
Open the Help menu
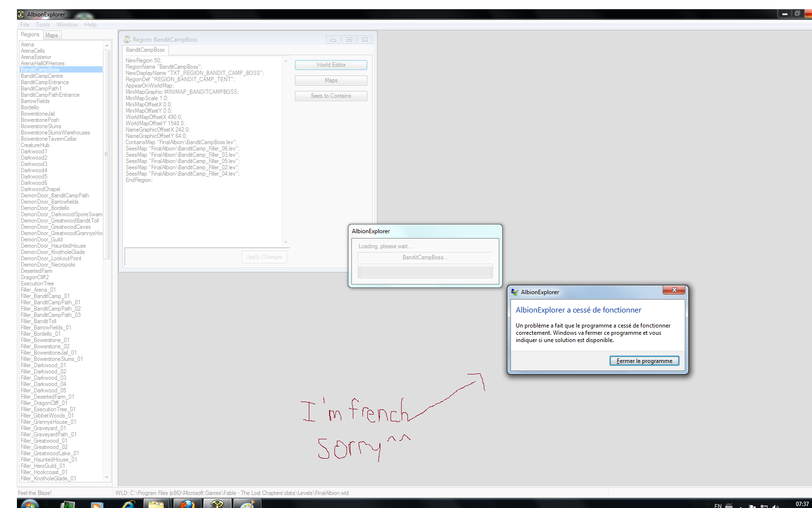tap(90, 25)
